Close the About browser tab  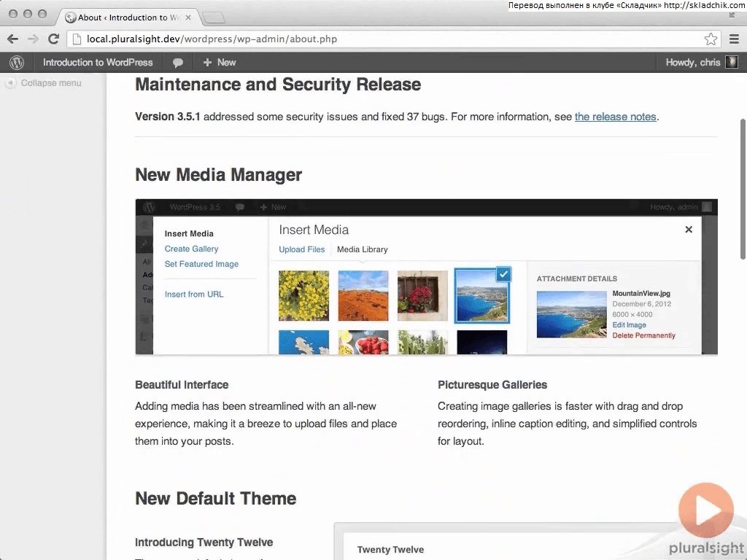pyautogui.click(x=188, y=17)
